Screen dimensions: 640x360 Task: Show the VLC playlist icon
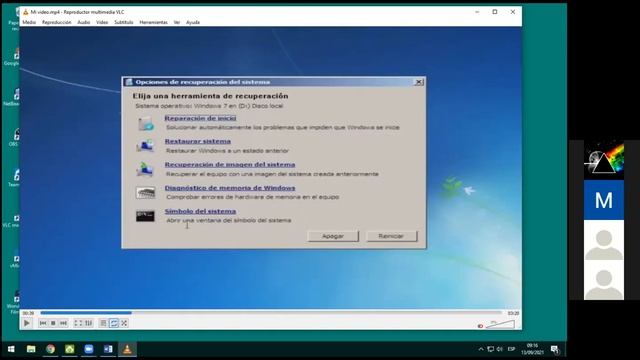tap(103, 323)
